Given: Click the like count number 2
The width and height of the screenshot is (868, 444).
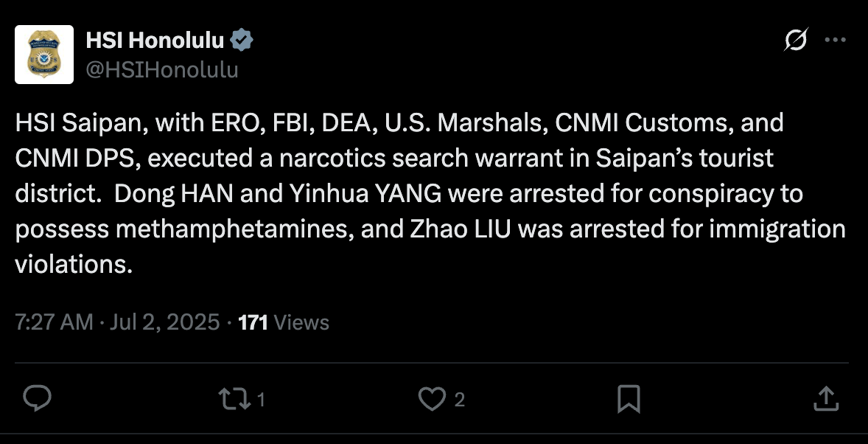Looking at the screenshot, I should pos(460,400).
